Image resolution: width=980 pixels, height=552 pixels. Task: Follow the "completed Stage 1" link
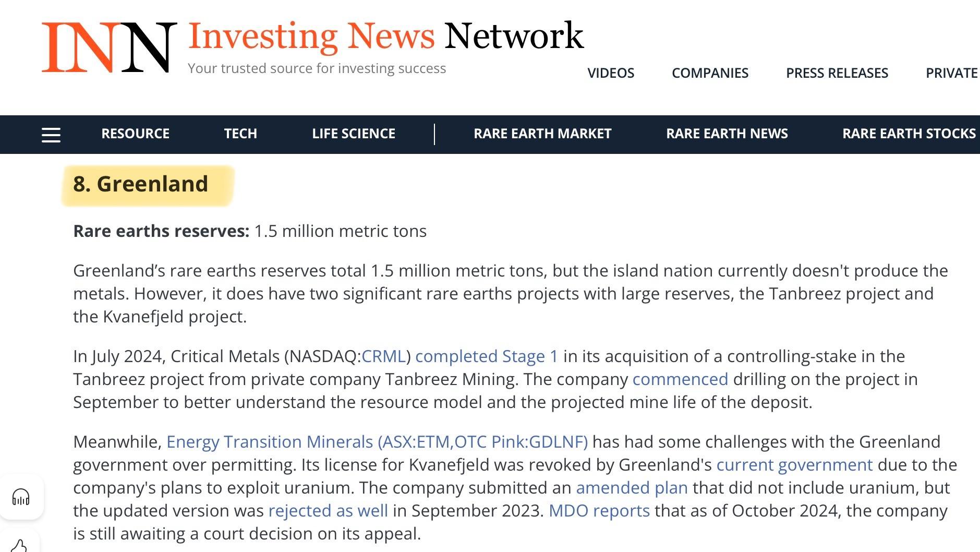click(x=486, y=356)
